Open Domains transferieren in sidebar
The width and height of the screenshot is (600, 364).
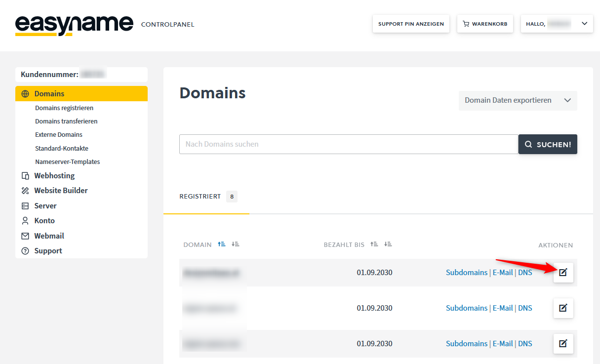point(66,121)
